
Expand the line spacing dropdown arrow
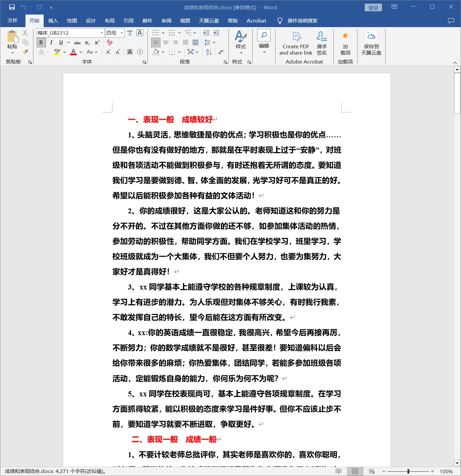(x=214, y=42)
